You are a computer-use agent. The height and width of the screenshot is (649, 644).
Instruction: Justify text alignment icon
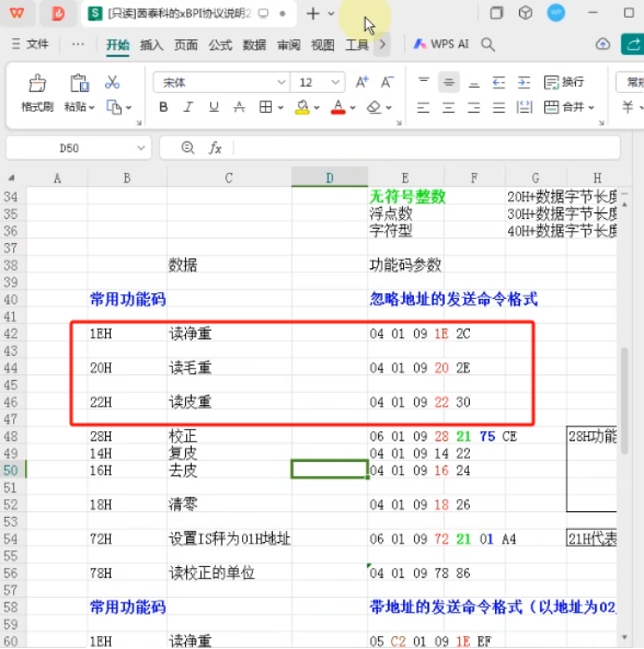click(x=499, y=108)
